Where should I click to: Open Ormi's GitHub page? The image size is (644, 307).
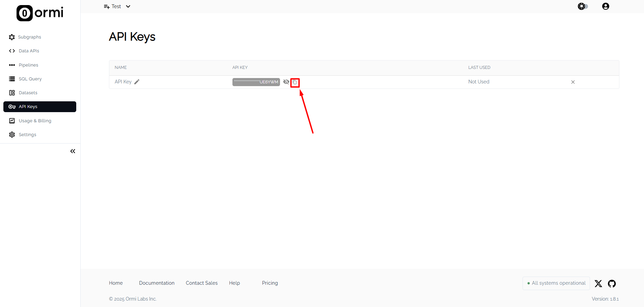(x=612, y=283)
